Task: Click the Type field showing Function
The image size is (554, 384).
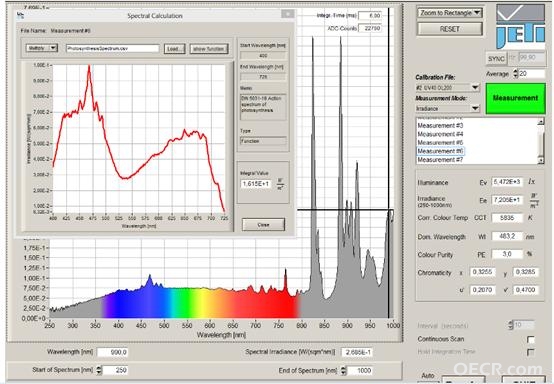Action: pyautogui.click(x=263, y=141)
